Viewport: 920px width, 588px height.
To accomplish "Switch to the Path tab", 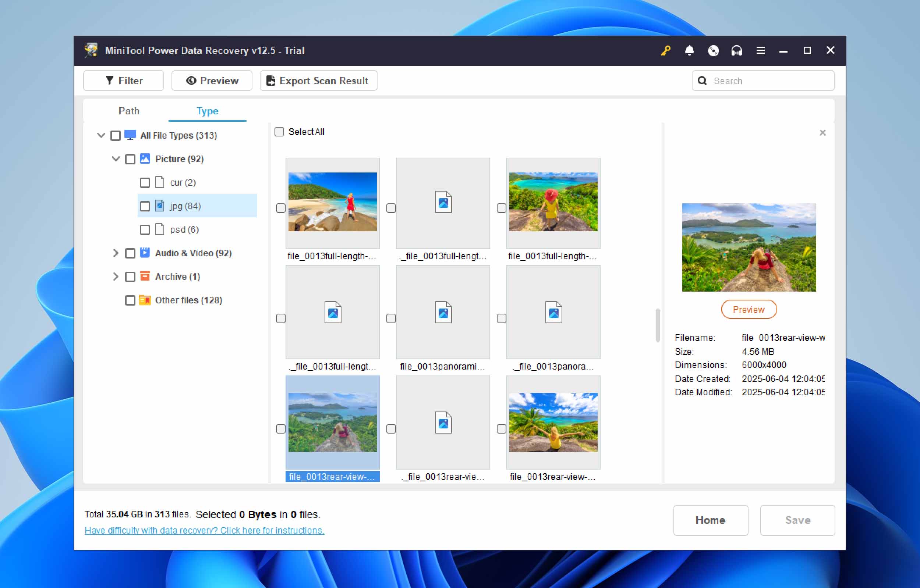I will click(129, 111).
